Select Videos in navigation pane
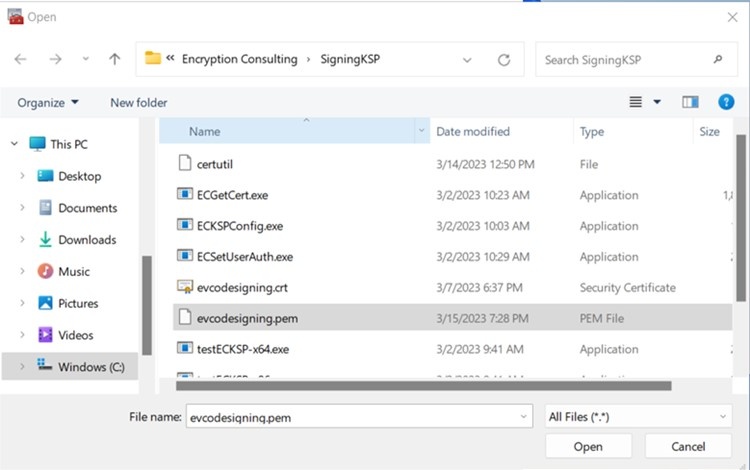The image size is (750, 470). click(x=76, y=335)
